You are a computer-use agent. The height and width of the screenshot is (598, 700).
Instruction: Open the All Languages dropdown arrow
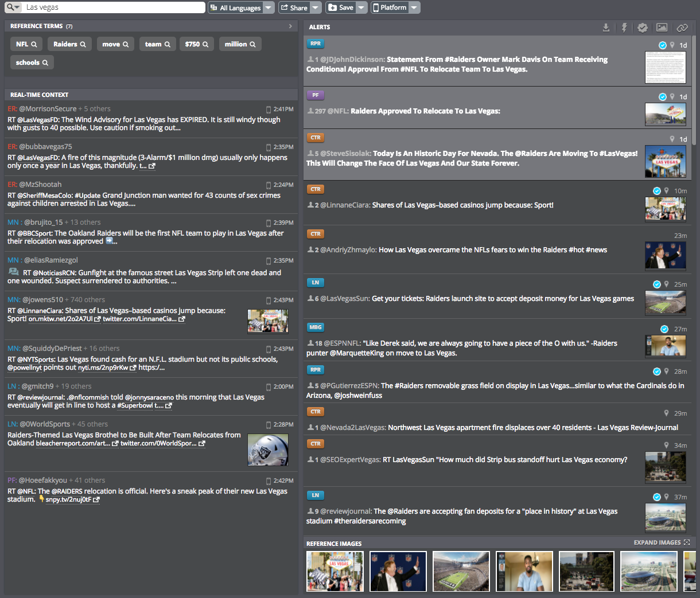pos(269,7)
